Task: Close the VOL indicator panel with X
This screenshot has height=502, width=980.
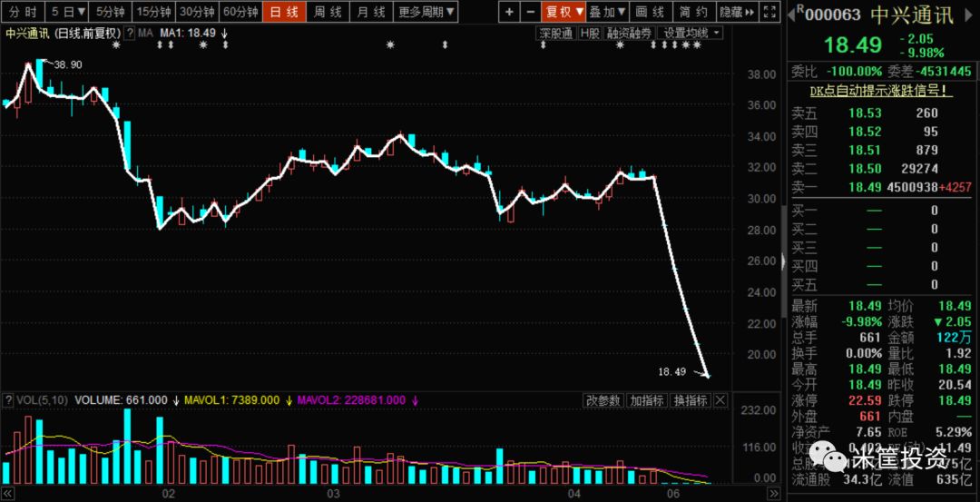Action: (x=720, y=400)
